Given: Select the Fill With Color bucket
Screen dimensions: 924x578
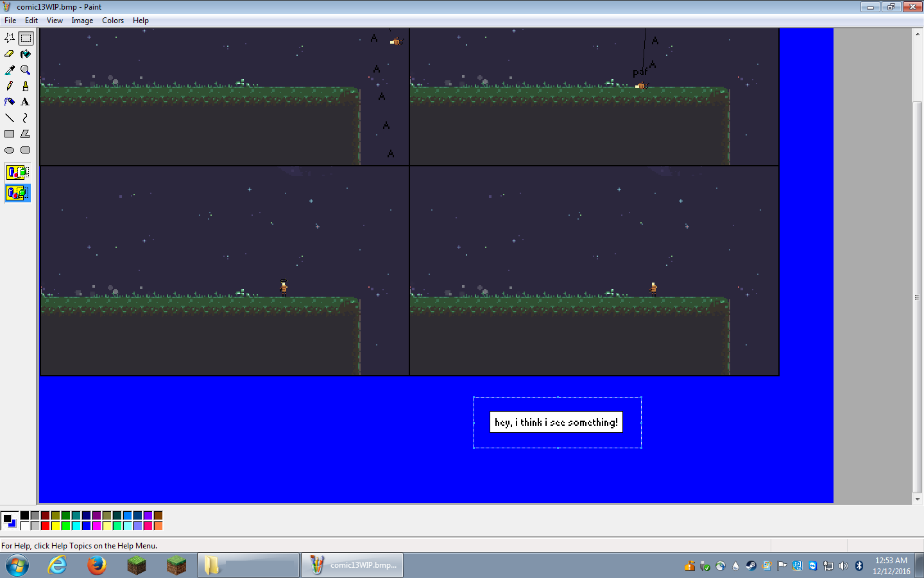Looking at the screenshot, I should pos(26,54).
